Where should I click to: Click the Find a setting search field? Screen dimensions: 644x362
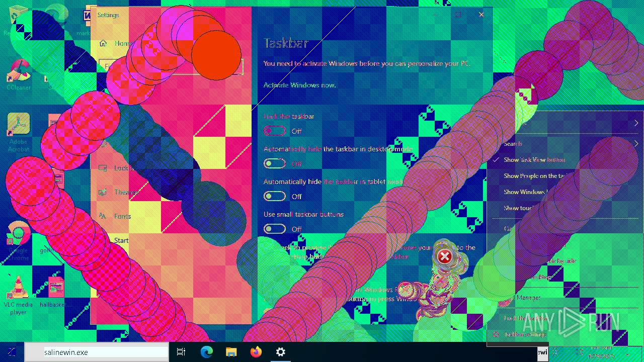point(171,66)
